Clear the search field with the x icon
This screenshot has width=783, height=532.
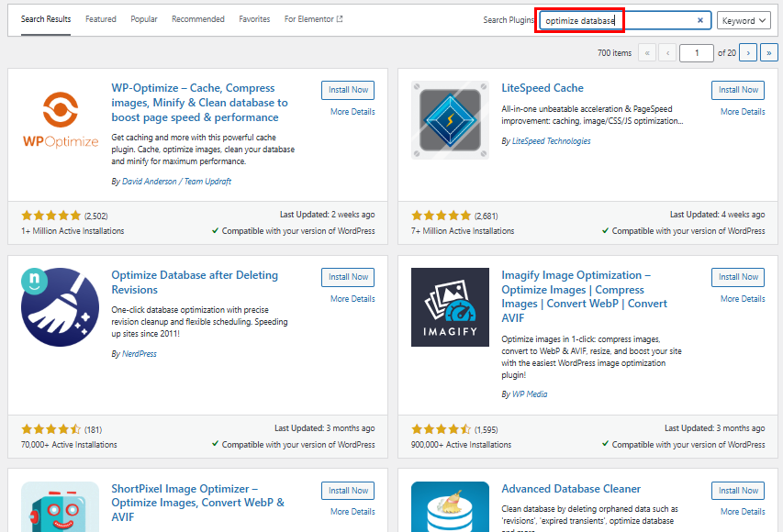700,19
